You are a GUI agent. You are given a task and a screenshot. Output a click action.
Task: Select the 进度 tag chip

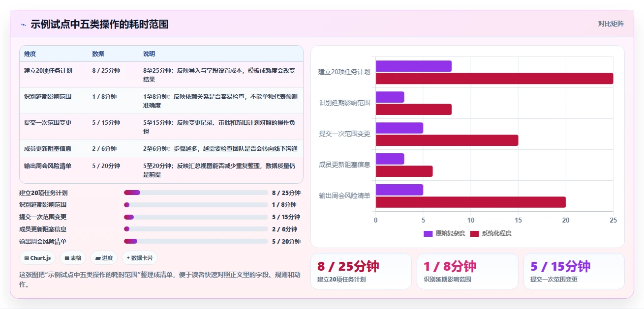[104, 258]
